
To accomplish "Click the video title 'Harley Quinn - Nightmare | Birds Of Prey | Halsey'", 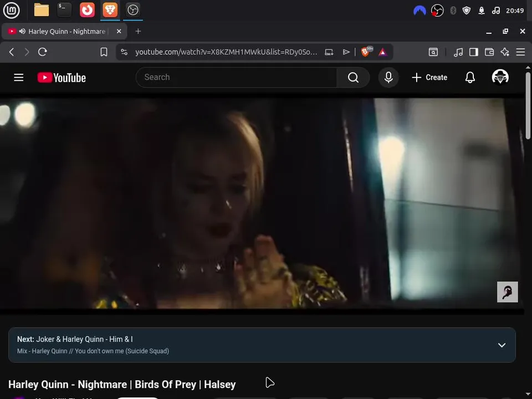I will [x=122, y=385].
